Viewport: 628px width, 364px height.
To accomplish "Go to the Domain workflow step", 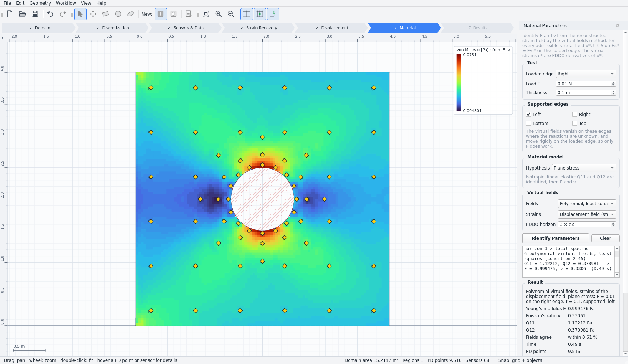I will tap(39, 28).
